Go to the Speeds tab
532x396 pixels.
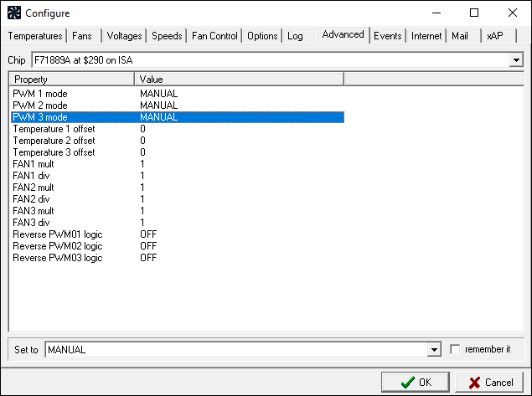(167, 36)
